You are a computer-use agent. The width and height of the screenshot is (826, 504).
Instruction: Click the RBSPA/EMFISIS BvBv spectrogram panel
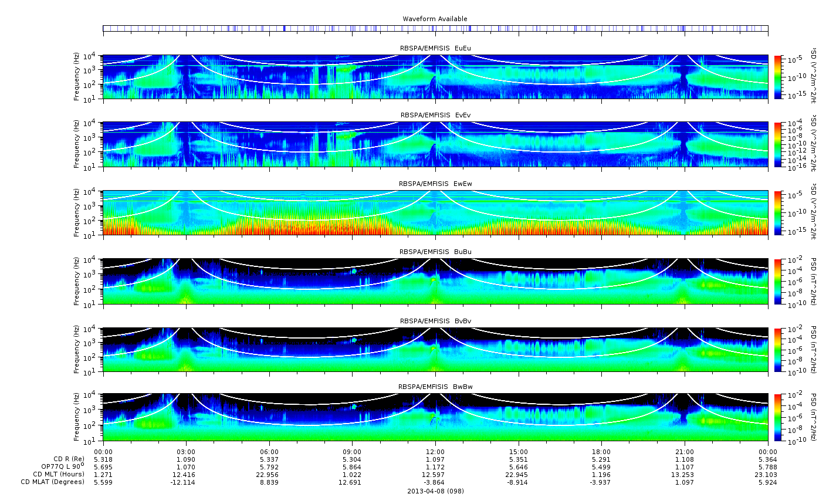point(435,350)
